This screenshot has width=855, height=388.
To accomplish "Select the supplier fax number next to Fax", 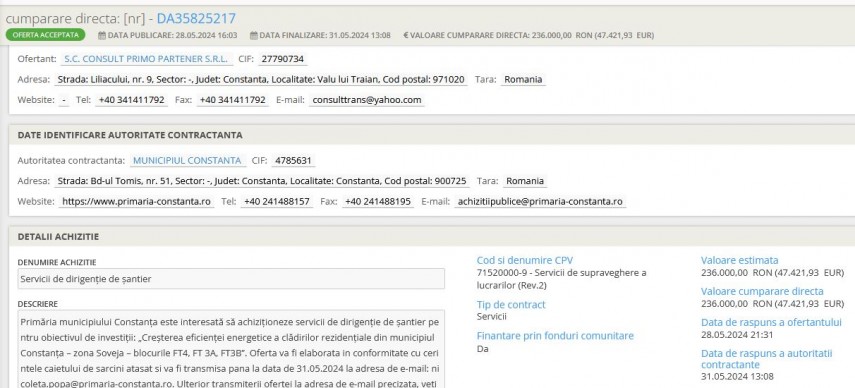I will coord(233,100).
